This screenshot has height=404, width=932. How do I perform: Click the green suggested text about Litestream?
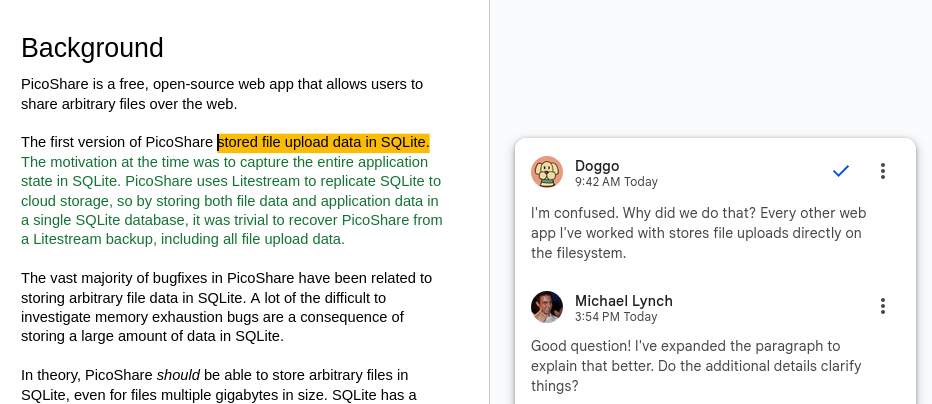(231, 200)
